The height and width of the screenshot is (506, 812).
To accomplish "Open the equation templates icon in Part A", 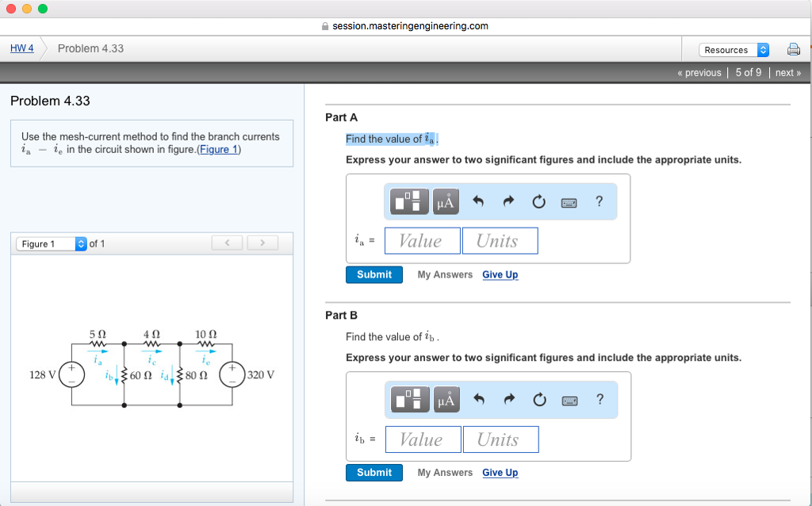I will click(x=408, y=201).
